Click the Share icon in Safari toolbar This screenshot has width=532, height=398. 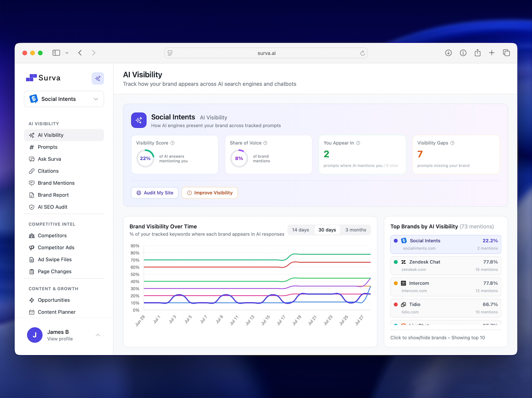(x=477, y=53)
